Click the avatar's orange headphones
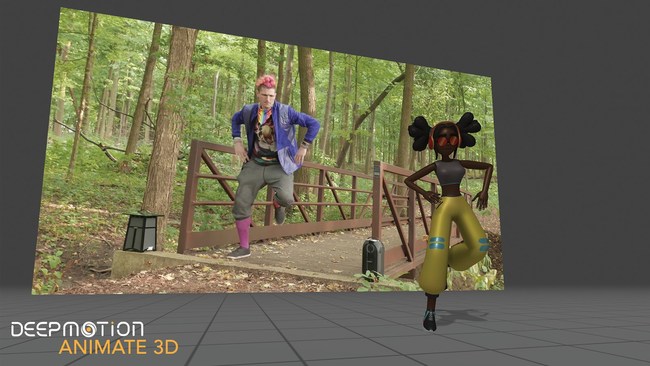 [x=432, y=138]
